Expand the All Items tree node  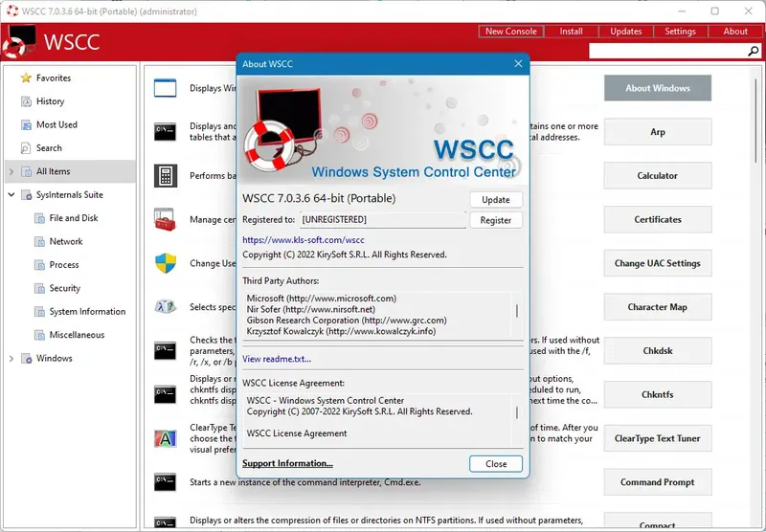click(11, 171)
